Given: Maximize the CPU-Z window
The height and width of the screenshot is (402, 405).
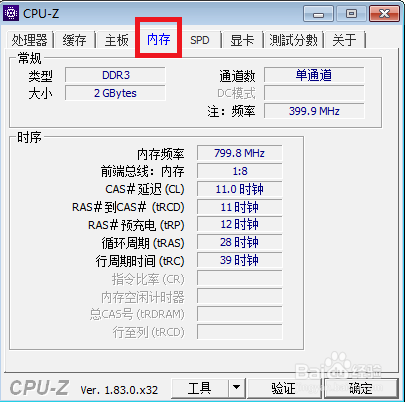Looking at the screenshot, I should [351, 14].
